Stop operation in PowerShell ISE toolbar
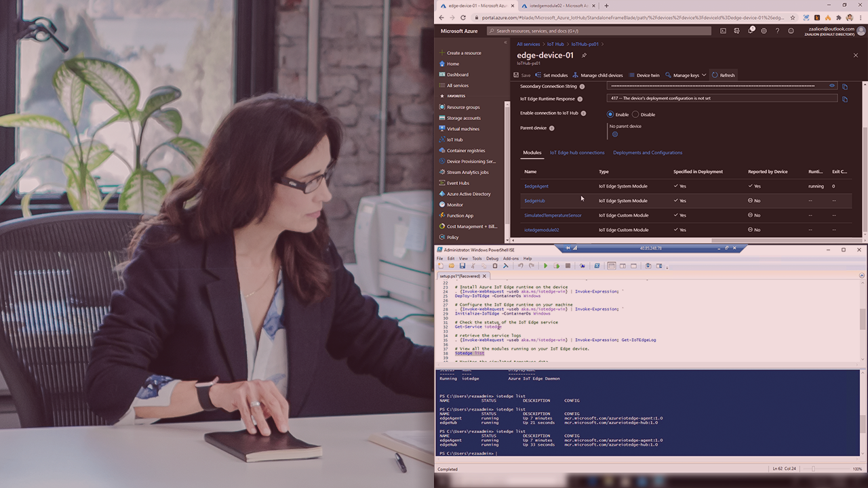 [x=568, y=266]
